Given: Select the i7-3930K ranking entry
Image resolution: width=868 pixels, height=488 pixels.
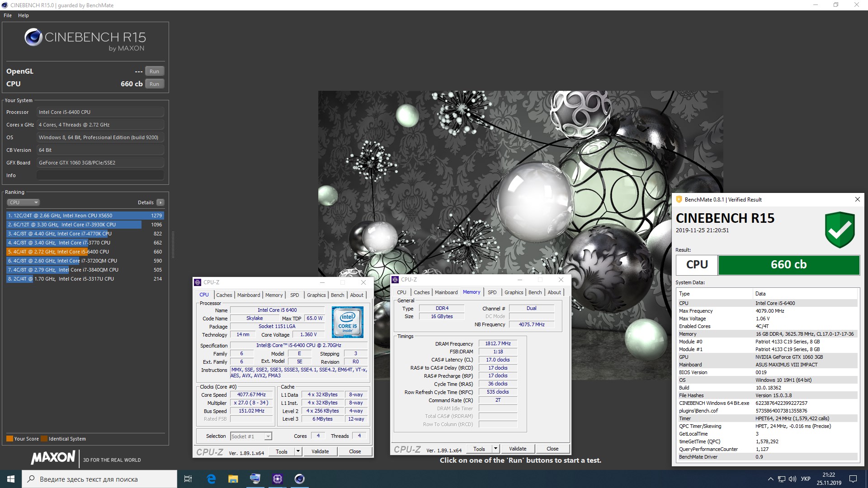Looking at the screenshot, I should [x=85, y=225].
